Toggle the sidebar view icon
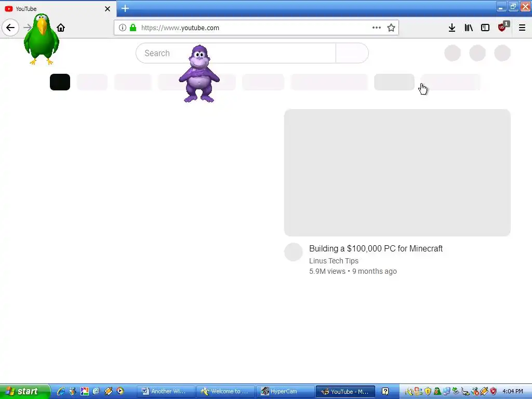 tap(485, 28)
